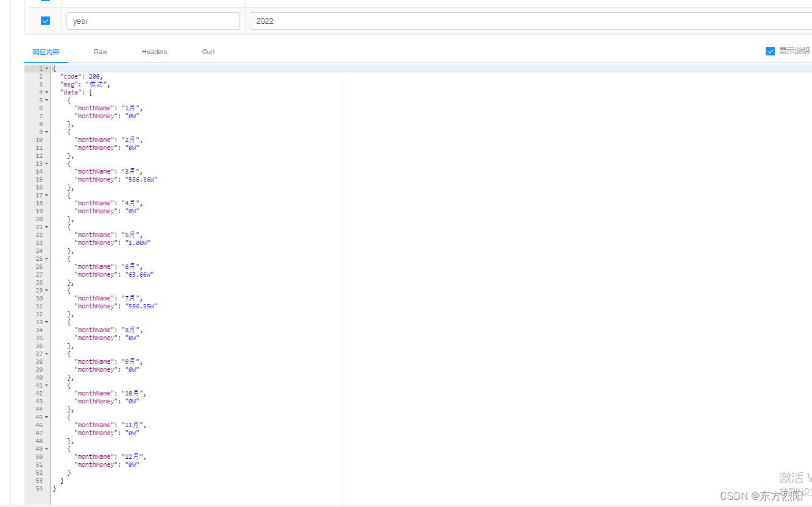The width and height of the screenshot is (812, 507).
Task: Toggle the 显示说明 checkbox
Action: pyautogui.click(x=770, y=51)
